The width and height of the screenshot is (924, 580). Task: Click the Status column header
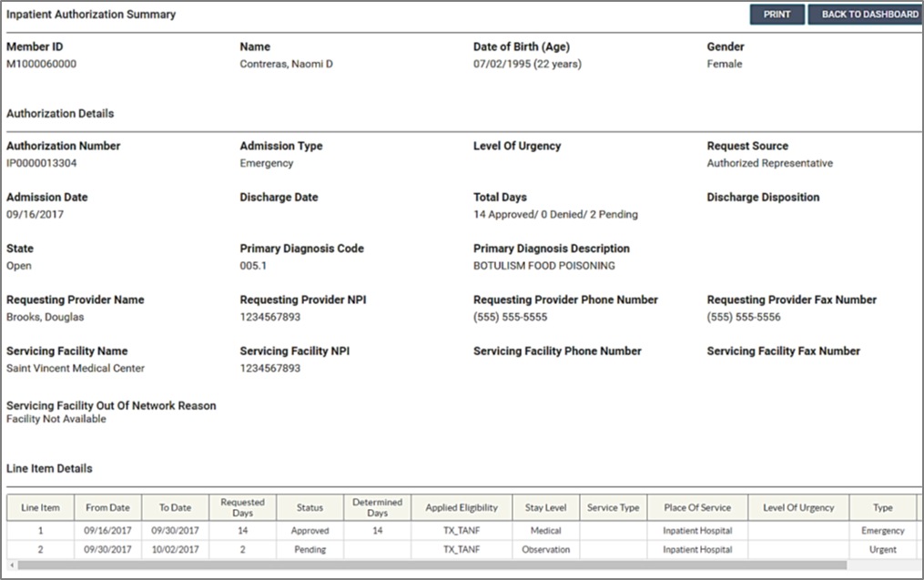click(x=310, y=508)
